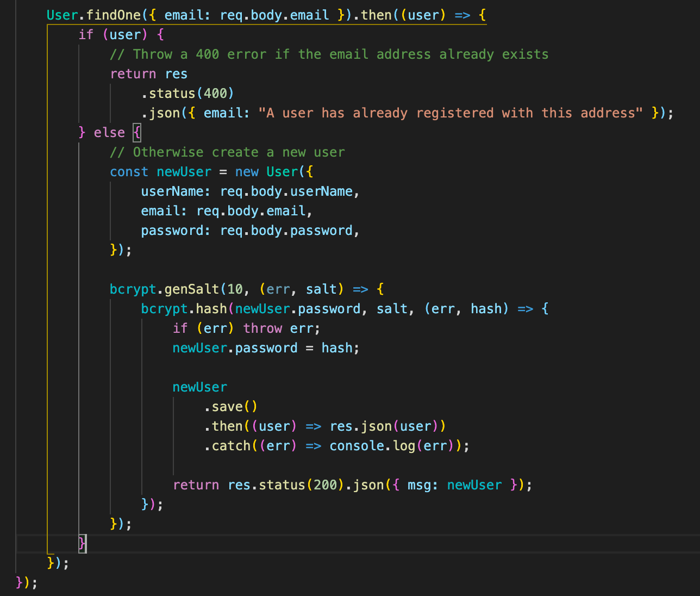Click the "A user has already registered" string
Viewport: 700px width, 596px height.
(x=451, y=113)
